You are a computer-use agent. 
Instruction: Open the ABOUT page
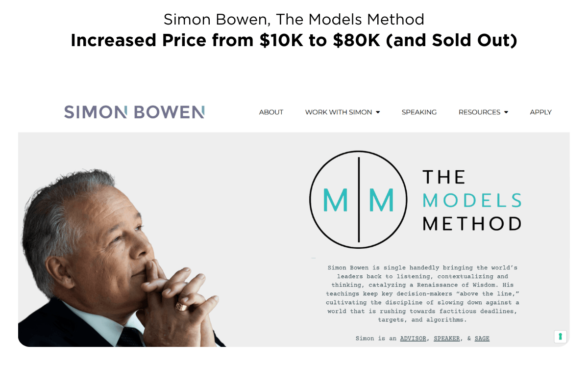click(271, 112)
